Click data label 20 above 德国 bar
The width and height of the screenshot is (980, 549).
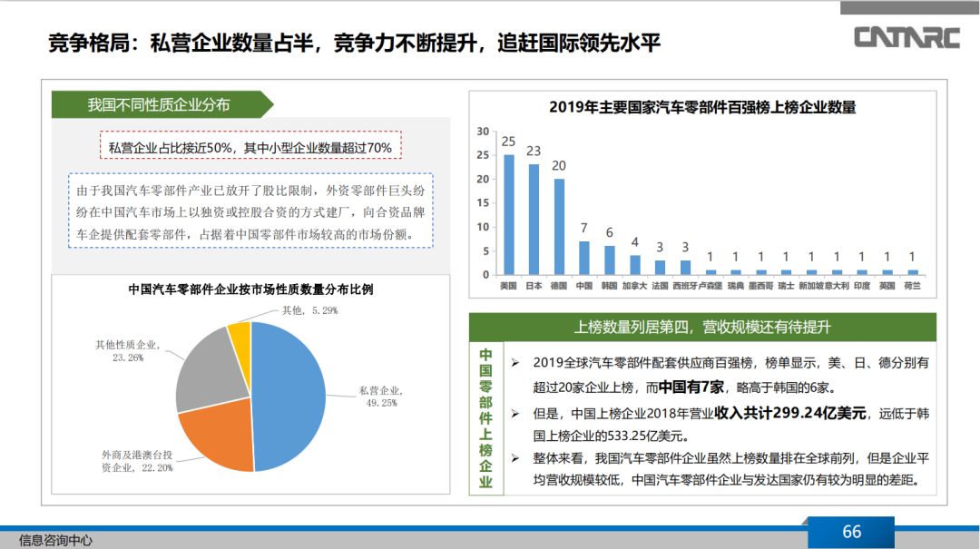click(x=559, y=166)
